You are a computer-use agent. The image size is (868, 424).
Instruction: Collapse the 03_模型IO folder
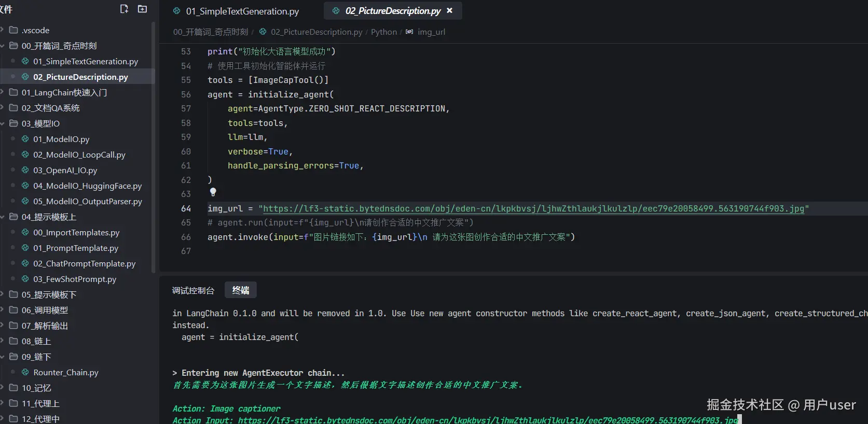click(x=3, y=123)
